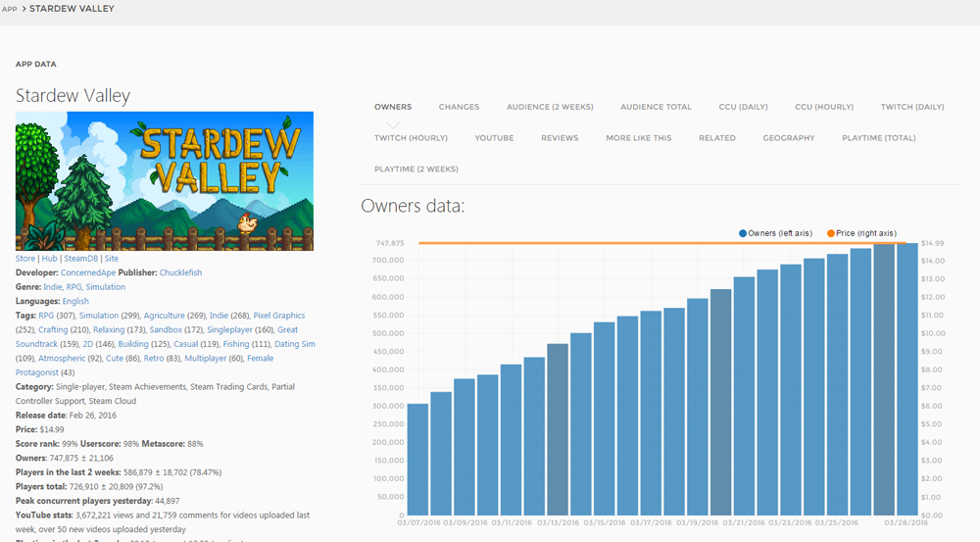This screenshot has height=542, width=980.
Task: Open the Site link
Action: [112, 258]
